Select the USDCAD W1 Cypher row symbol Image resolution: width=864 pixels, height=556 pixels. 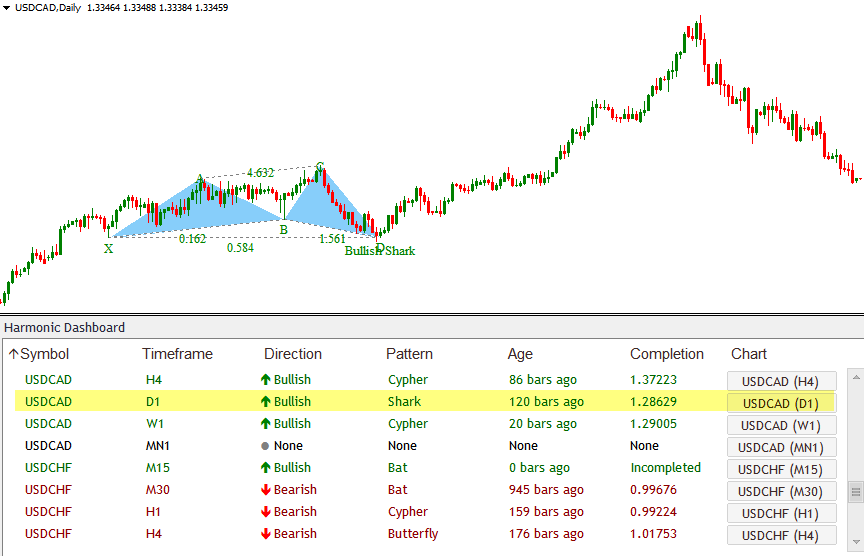click(x=48, y=424)
